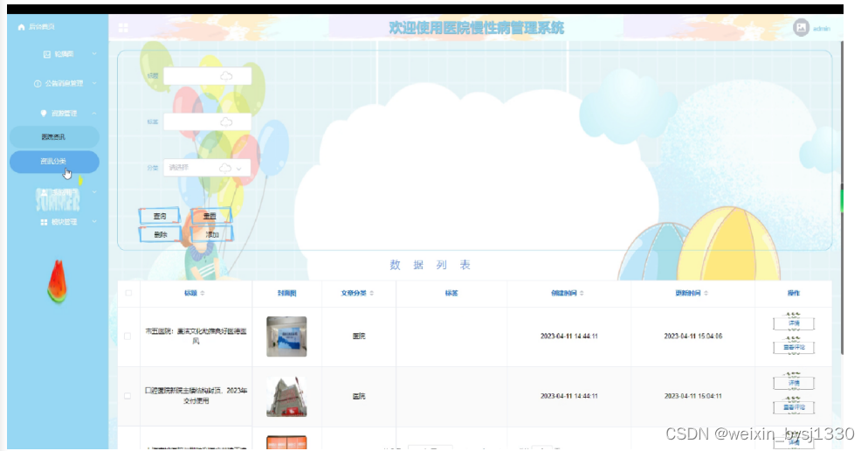The image size is (868, 451).
Task: Open 查看评论 for the 口腔医院 row
Action: click(794, 407)
